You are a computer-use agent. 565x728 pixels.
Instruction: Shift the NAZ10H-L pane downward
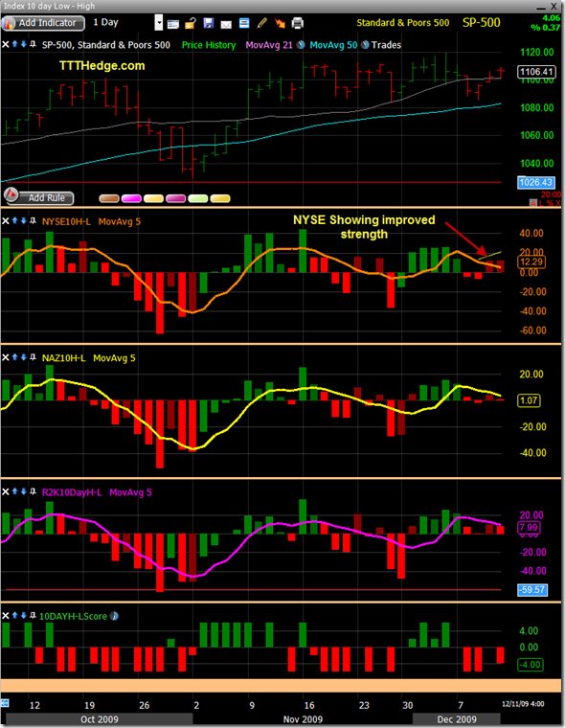[x=23, y=357]
